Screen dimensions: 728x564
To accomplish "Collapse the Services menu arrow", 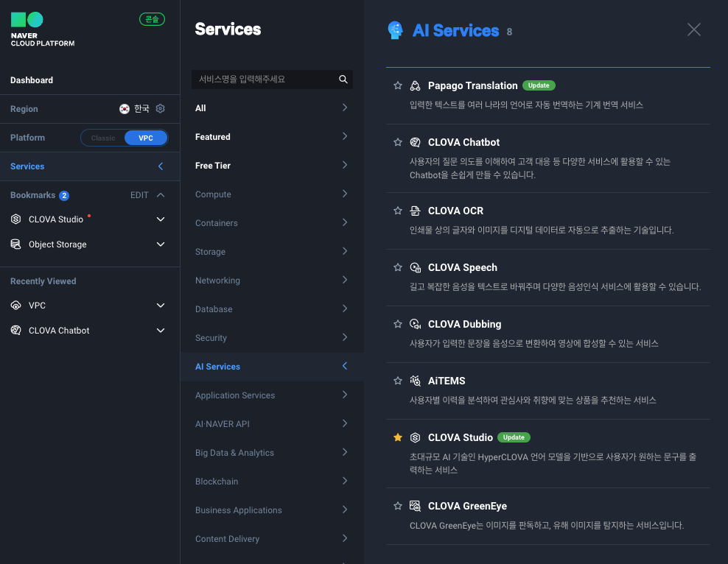I will coord(161,166).
